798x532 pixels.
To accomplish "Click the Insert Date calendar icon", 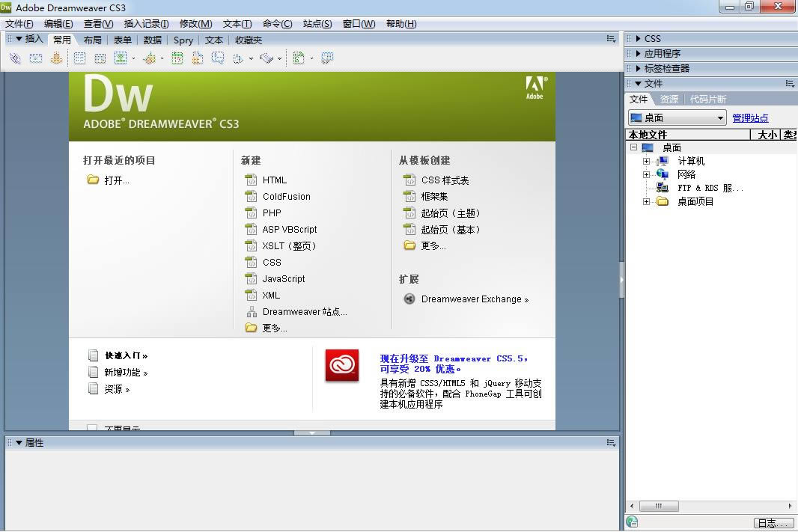I will pos(177,58).
